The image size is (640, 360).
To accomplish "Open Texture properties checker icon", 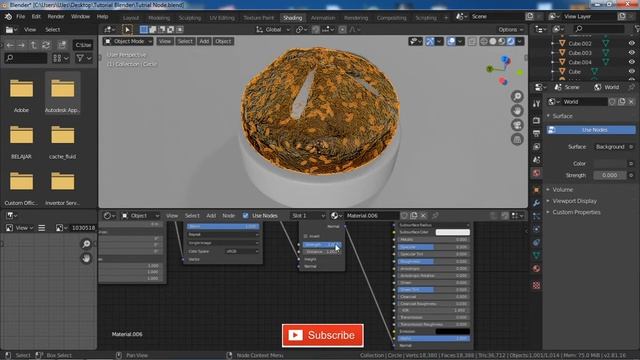I will [x=536, y=285].
